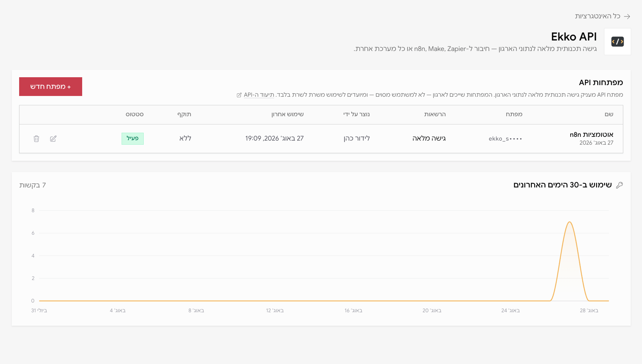Click the key icon beside the usage heading
Viewport: 642px width, 364px height.
tap(619, 185)
